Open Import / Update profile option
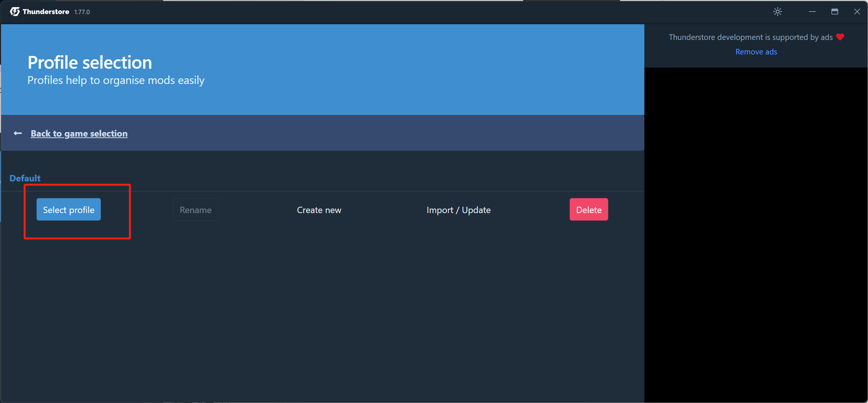 (x=458, y=210)
